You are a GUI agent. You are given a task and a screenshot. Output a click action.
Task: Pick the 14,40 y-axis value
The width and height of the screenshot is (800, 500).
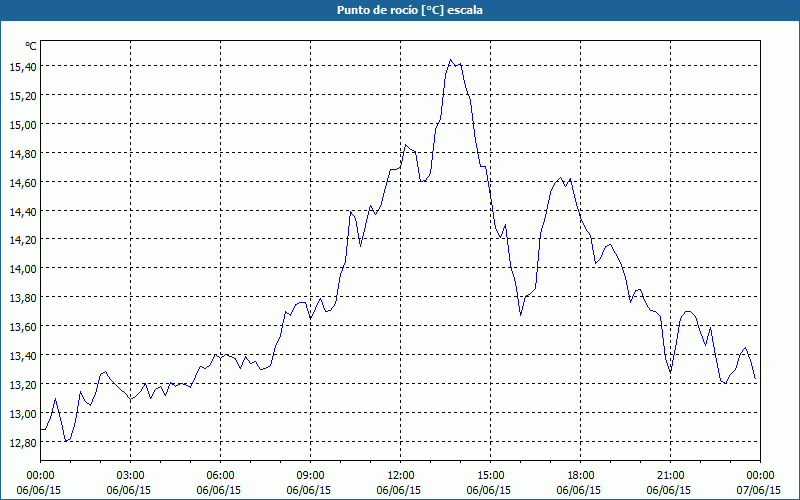tap(23, 211)
